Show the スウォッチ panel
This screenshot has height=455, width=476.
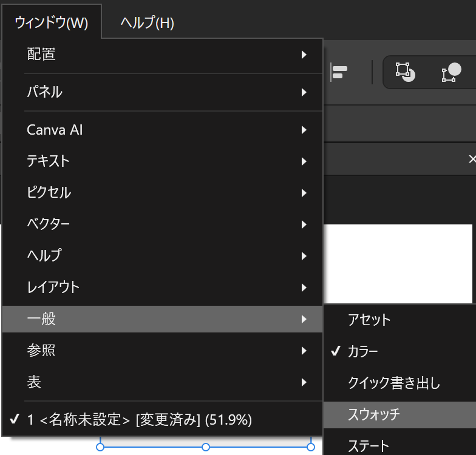coord(399,415)
